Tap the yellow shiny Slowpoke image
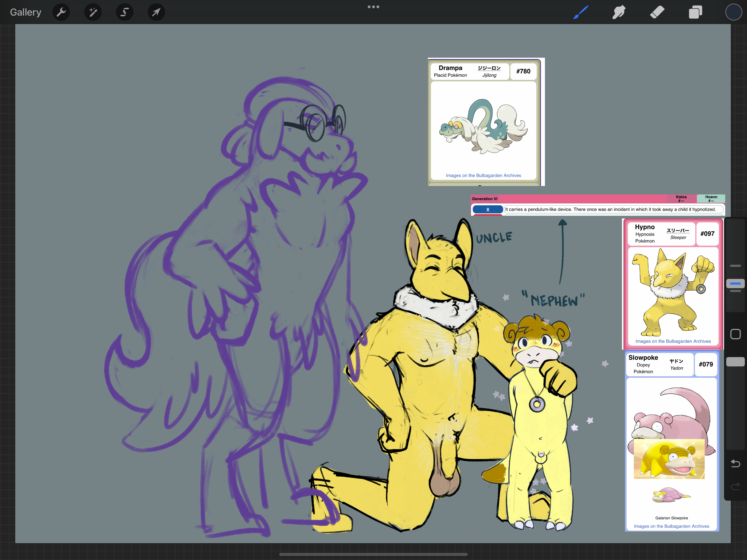The width and height of the screenshot is (747, 560). tap(669, 459)
